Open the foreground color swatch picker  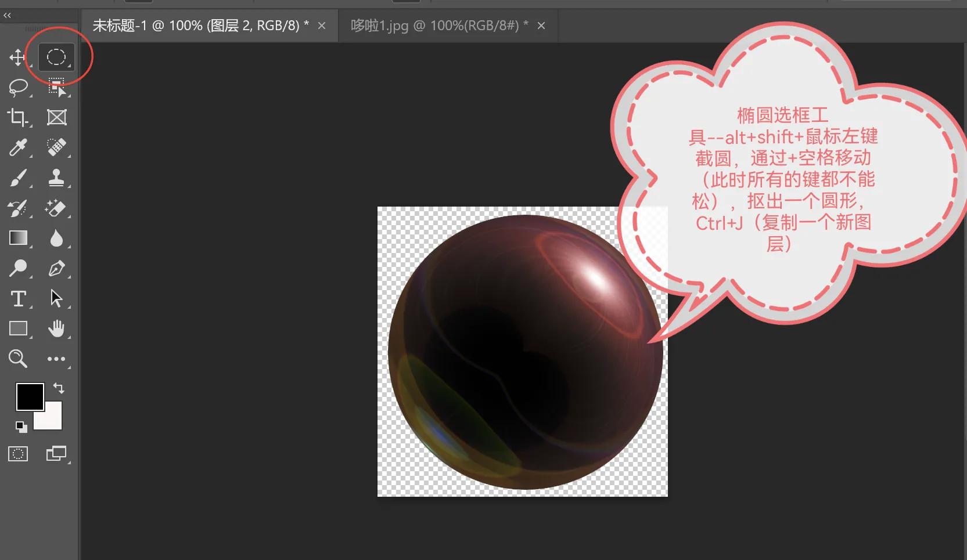pos(30,396)
